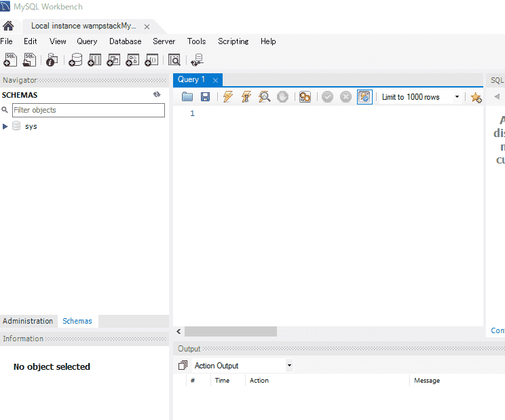The image size is (505, 420).
Task: Create a new schema icon
Action: [x=75, y=60]
